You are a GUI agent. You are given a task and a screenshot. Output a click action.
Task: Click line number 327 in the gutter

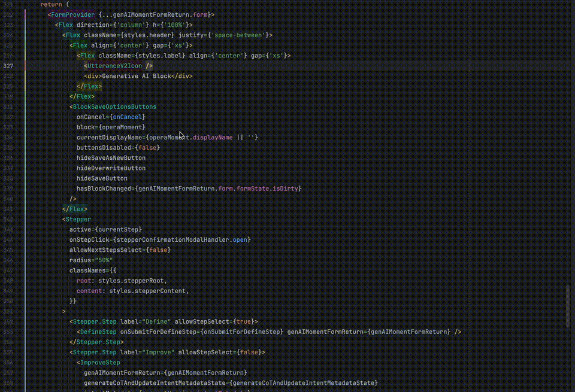(x=8, y=66)
